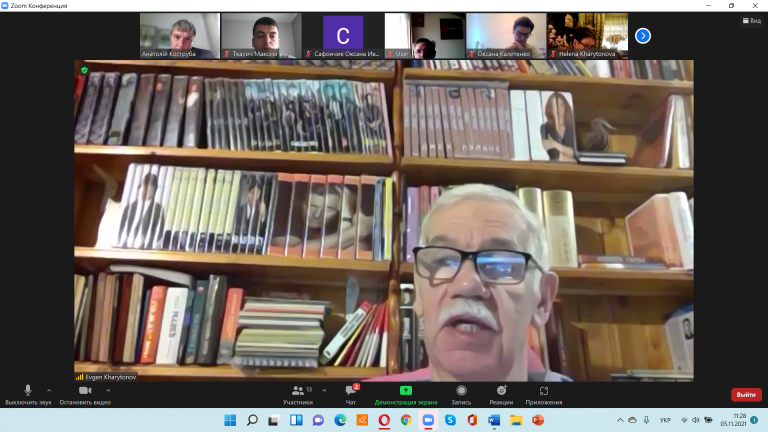The image size is (768, 432).
Task: Toggle the УКР keyboard language indicator
Action: coord(665,420)
